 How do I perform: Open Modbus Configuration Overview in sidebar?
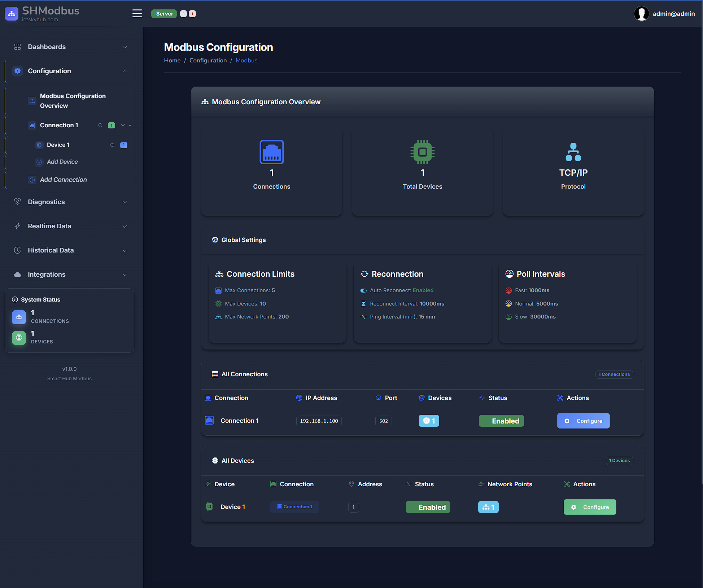(73, 101)
